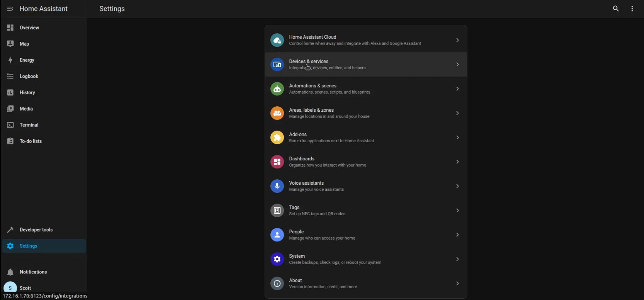
Task: Open the Overview dashboard icon
Action: [10, 27]
